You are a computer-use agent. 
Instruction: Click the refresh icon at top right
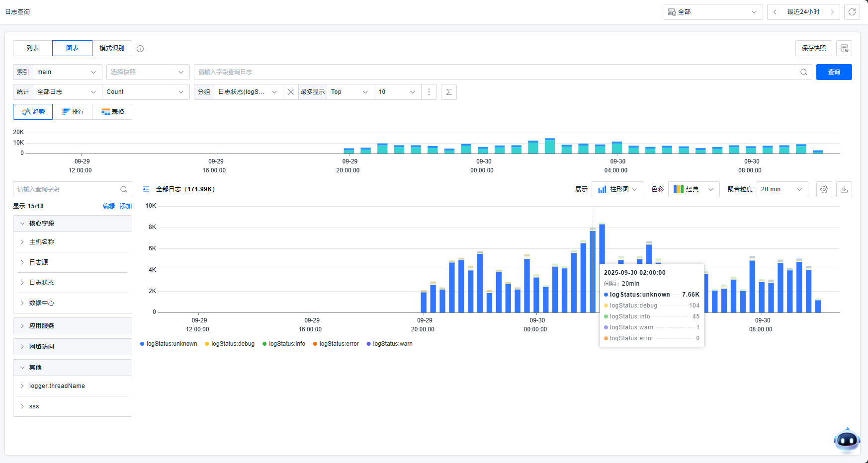coord(852,12)
